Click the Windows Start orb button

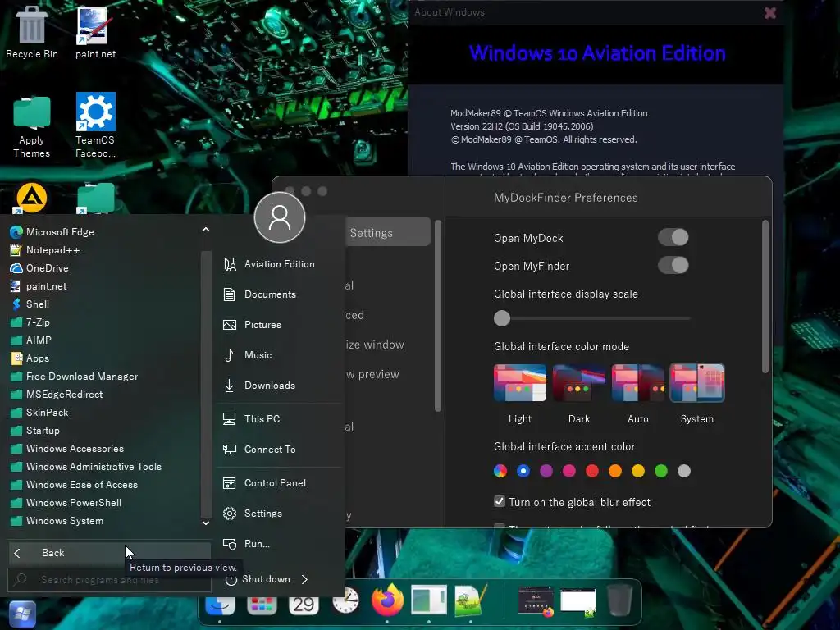coord(22,614)
